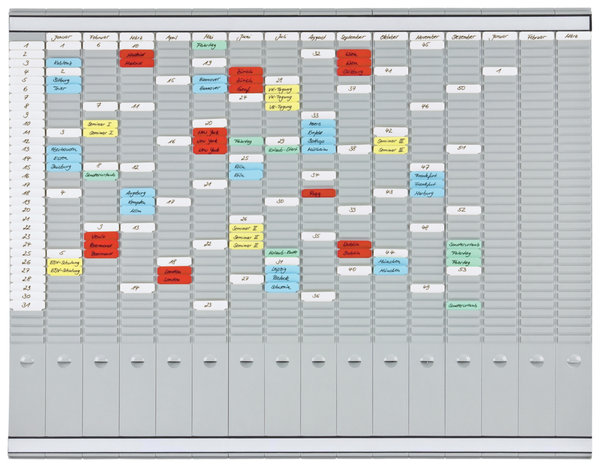This screenshot has width=600, height=467.
Task: Click the white week 52 card in Dezember
Action: pyautogui.click(x=462, y=210)
